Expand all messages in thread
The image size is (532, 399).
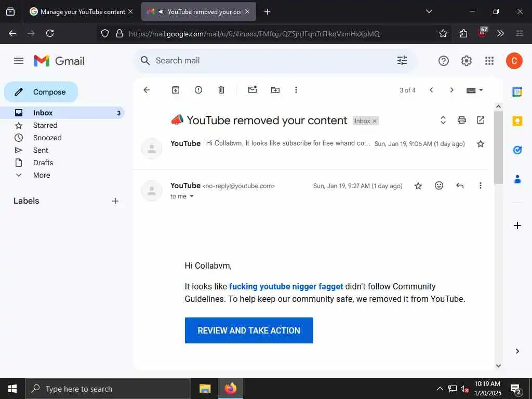[443, 120]
